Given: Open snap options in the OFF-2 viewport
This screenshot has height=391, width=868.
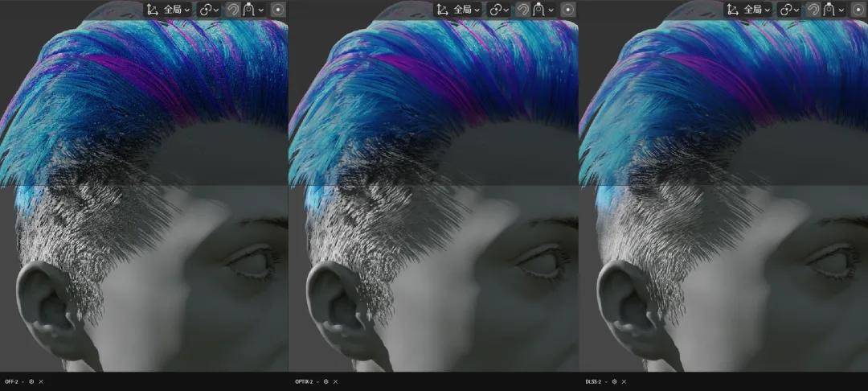Looking at the screenshot, I should click(253, 10).
